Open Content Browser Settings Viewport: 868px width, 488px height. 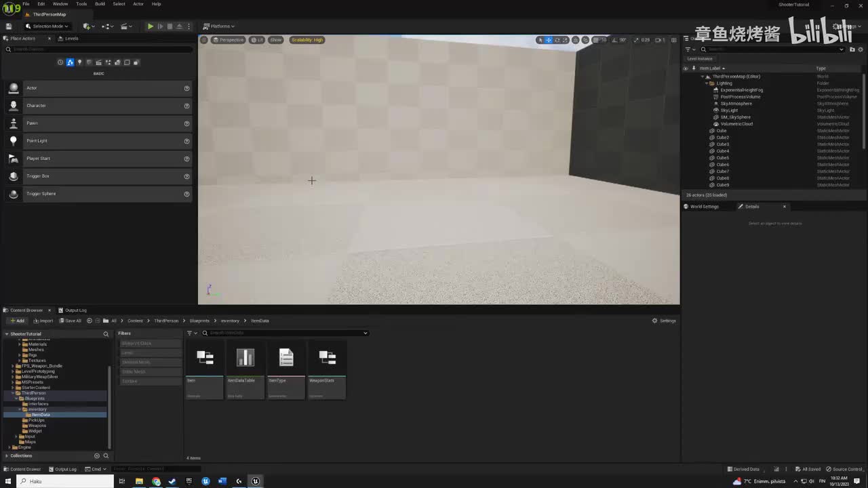pos(664,321)
